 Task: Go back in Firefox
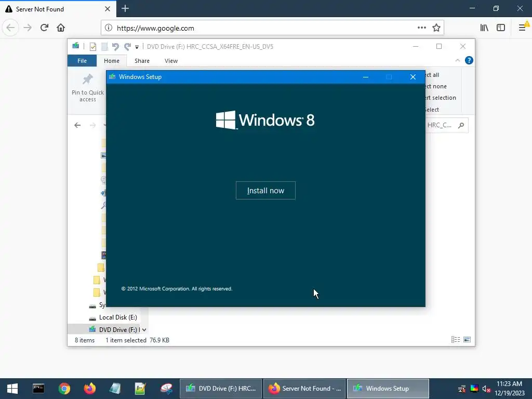point(10,28)
